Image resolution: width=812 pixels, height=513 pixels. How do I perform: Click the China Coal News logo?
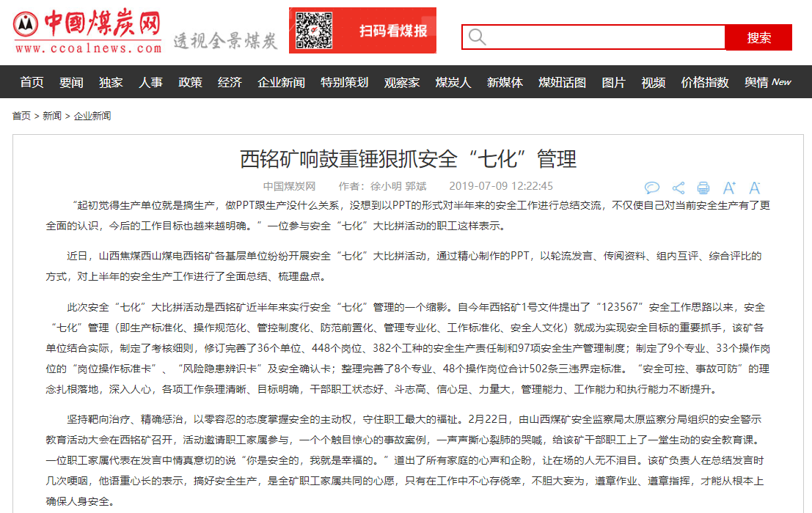point(87,31)
